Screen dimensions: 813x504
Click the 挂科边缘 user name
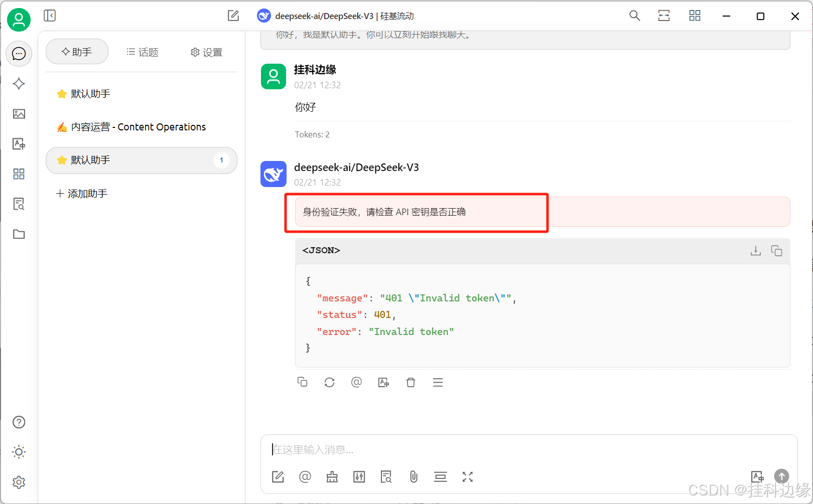point(315,70)
